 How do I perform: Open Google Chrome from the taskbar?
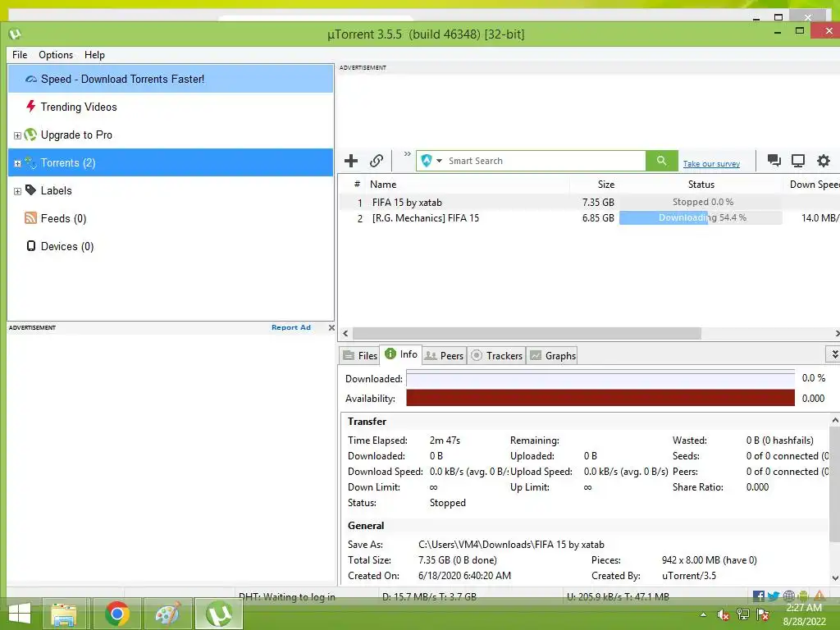coord(116,614)
